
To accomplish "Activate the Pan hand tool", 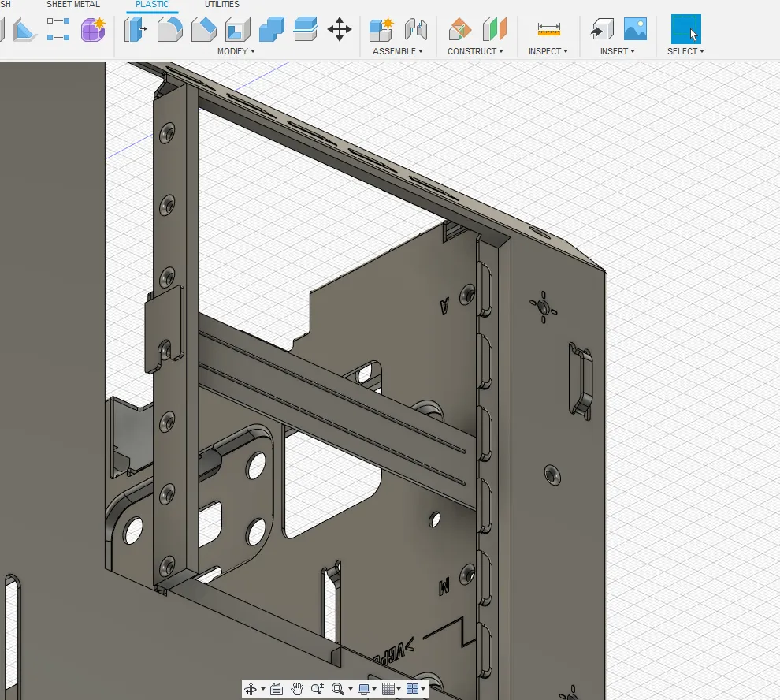I will [x=297, y=689].
